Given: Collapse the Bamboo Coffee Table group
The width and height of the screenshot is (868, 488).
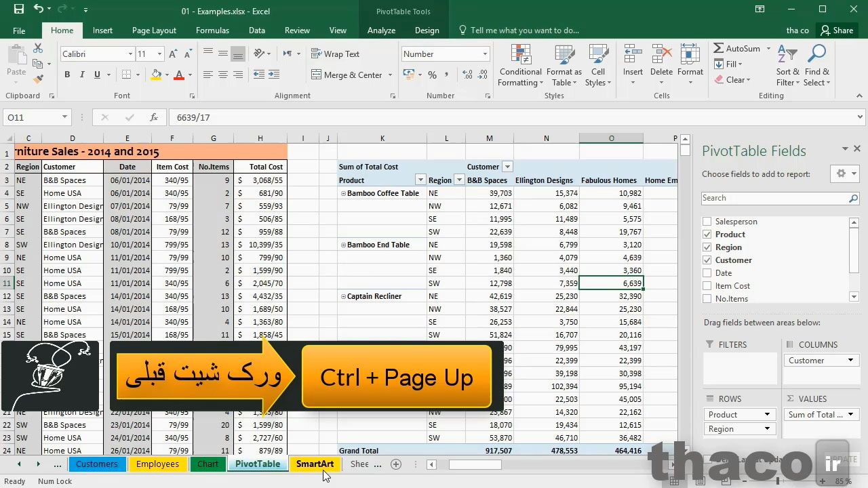Looking at the screenshot, I should [x=343, y=193].
